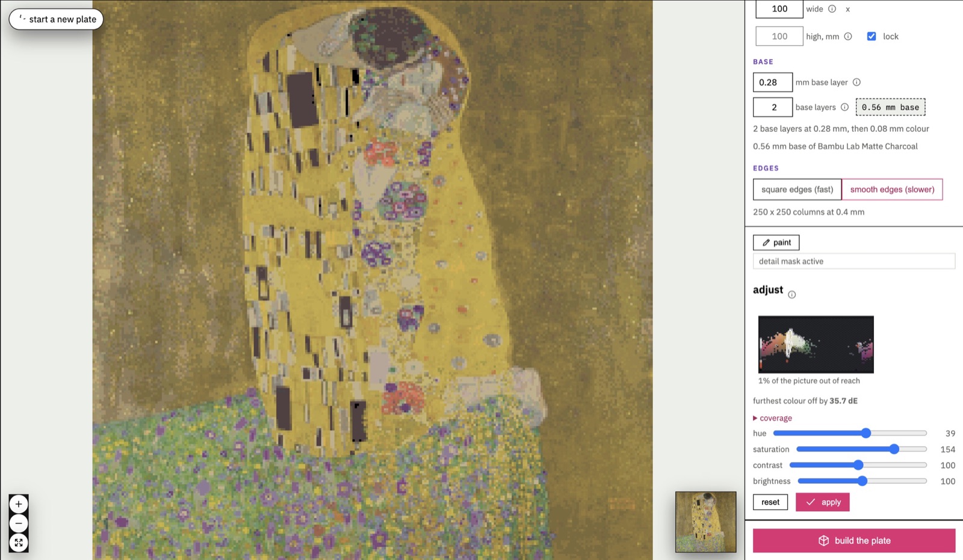Click the zoom out minus icon
Image resolution: width=963 pixels, height=560 pixels.
(x=19, y=523)
